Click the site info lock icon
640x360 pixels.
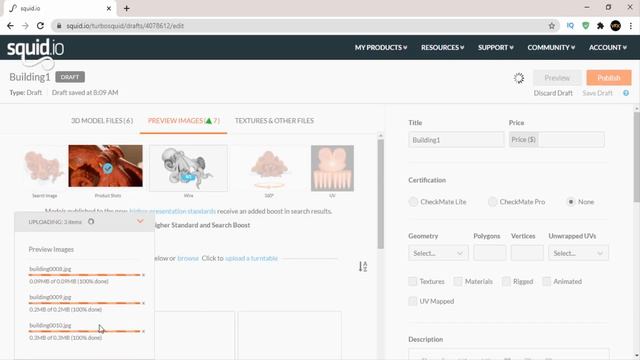click(59, 26)
